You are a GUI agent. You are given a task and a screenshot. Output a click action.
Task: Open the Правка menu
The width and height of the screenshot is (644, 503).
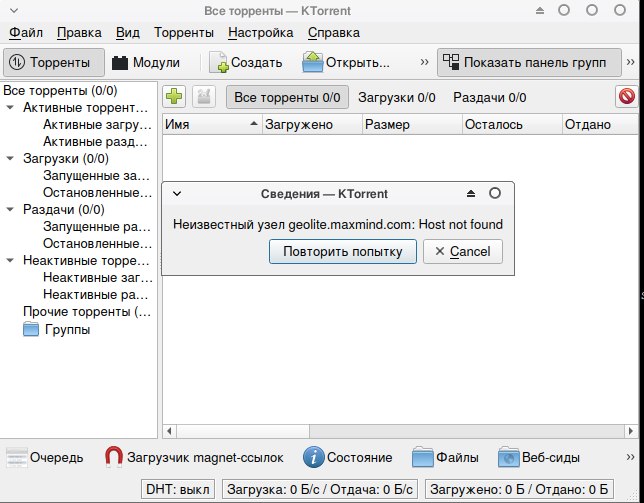79,32
